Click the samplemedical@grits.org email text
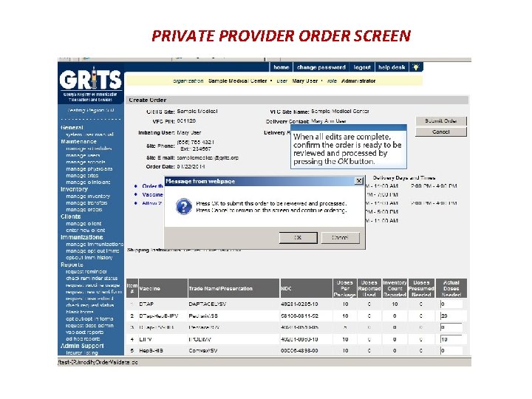The height and width of the screenshot is (399, 532). click(x=208, y=158)
